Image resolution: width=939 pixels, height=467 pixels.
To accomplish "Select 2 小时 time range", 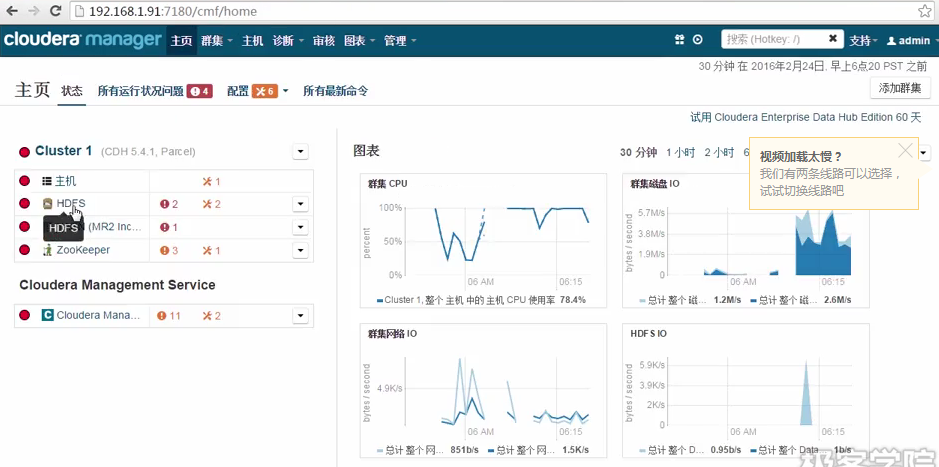I will (x=719, y=153).
